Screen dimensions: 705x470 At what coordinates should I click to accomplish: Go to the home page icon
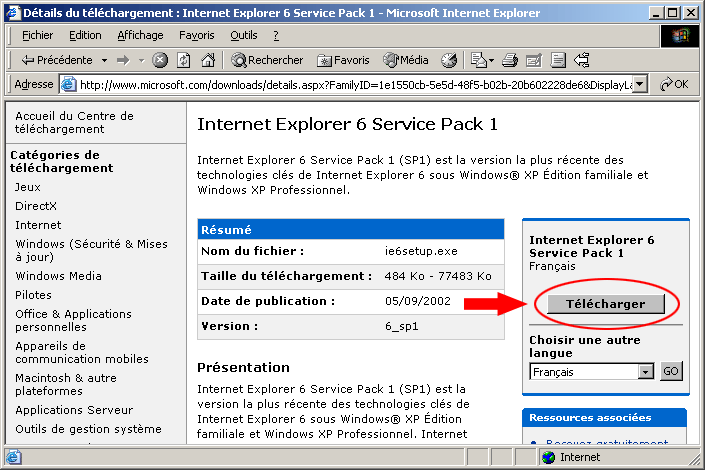pos(208,60)
